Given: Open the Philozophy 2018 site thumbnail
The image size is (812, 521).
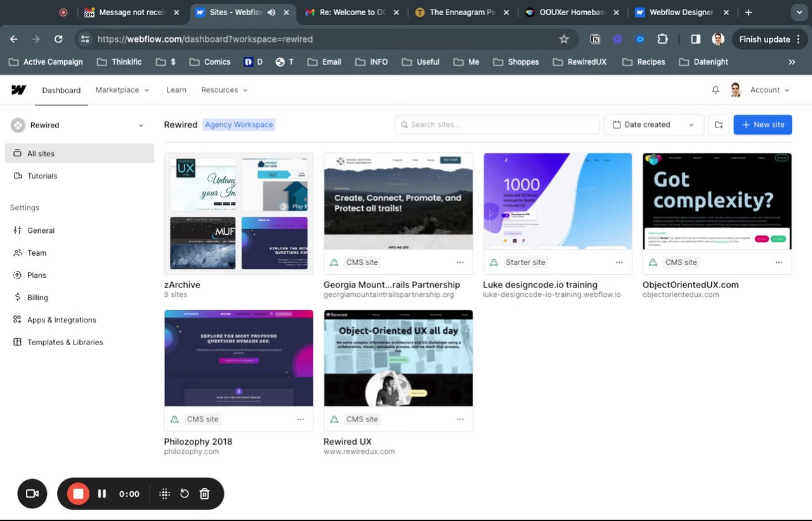Looking at the screenshot, I should coord(239,359).
